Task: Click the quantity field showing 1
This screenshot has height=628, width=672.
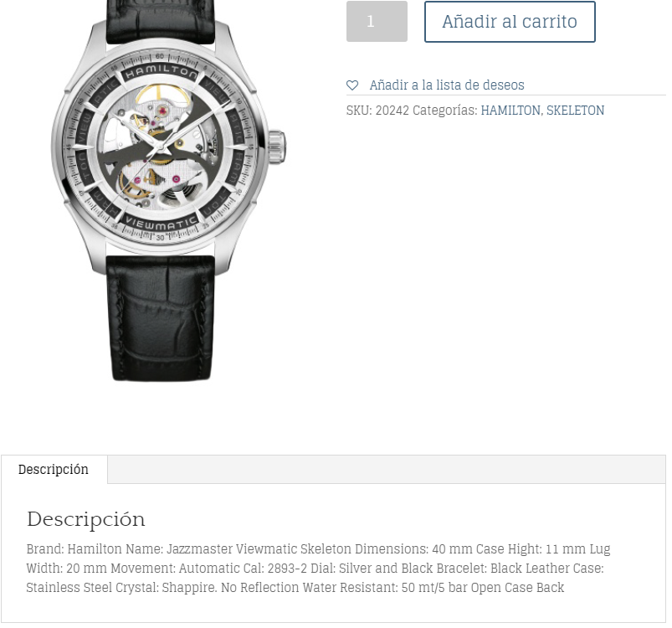Action: pos(377,22)
